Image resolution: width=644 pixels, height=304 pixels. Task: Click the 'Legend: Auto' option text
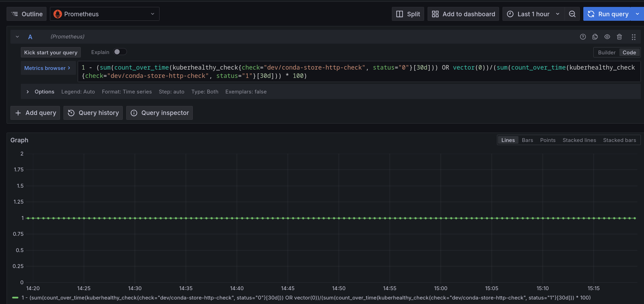tap(78, 91)
